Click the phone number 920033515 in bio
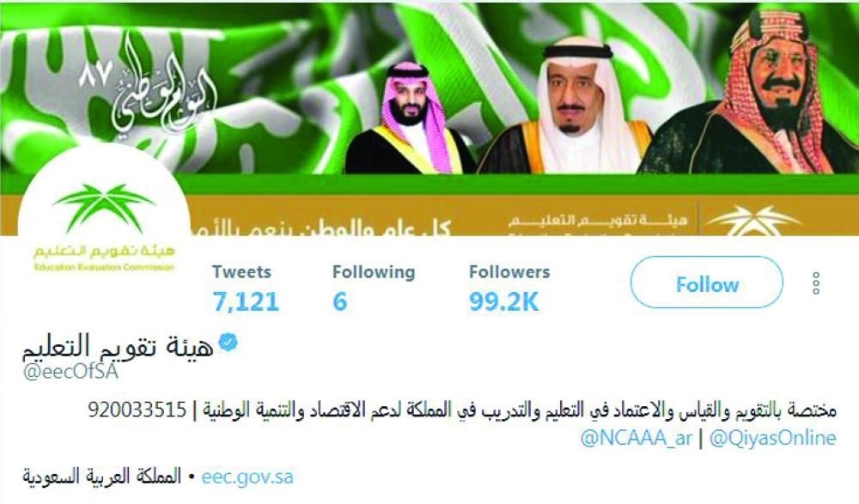The image size is (859, 504). (x=137, y=410)
